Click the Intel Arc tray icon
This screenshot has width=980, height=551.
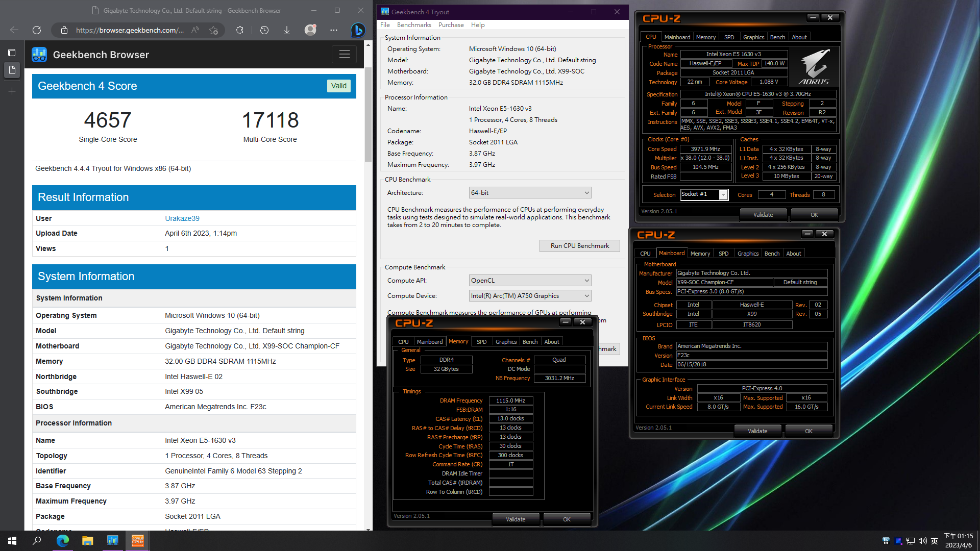[x=898, y=541]
